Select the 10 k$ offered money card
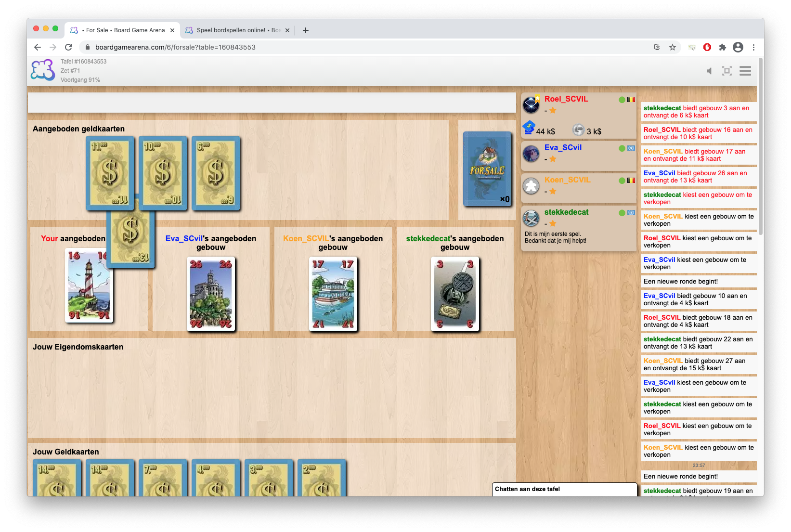This screenshot has width=791, height=532. (163, 173)
